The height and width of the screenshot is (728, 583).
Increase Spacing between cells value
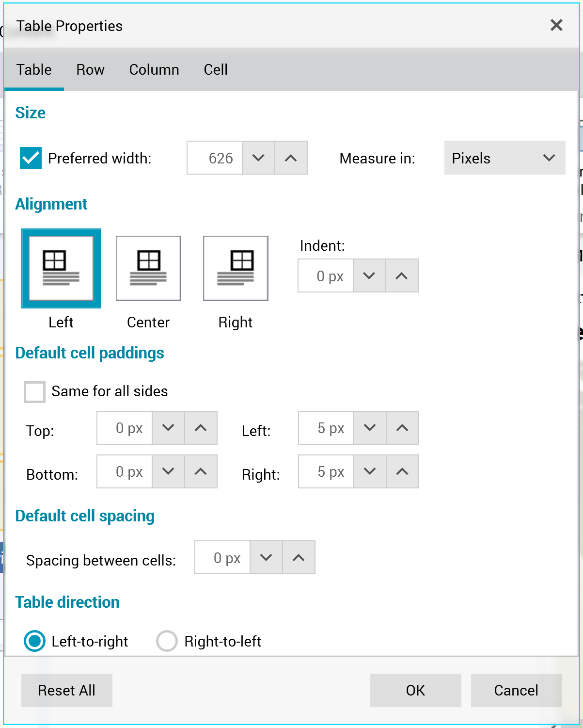[x=299, y=557]
